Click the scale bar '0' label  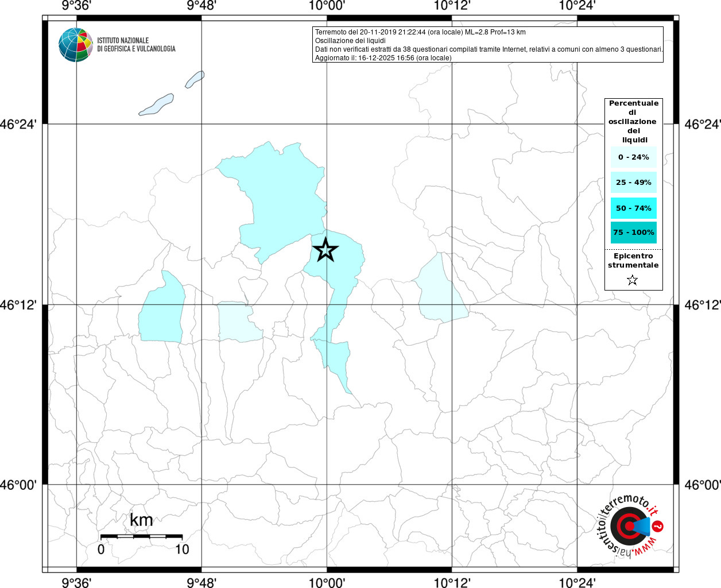pyautogui.click(x=101, y=550)
